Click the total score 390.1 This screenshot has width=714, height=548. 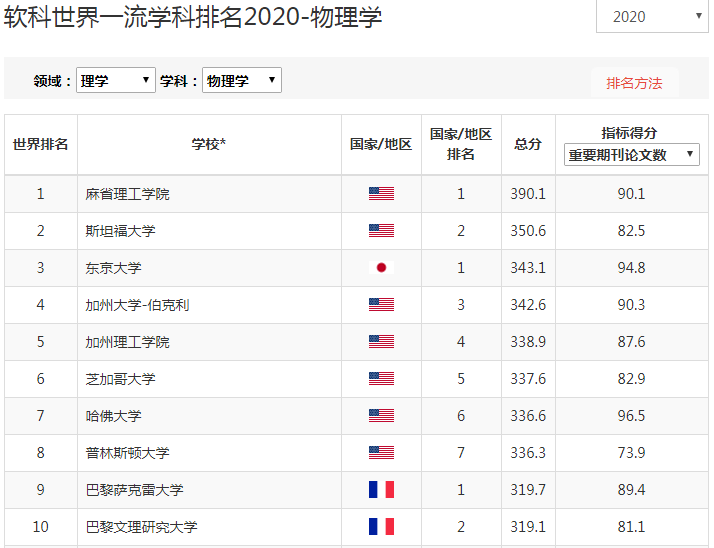pyautogui.click(x=528, y=194)
